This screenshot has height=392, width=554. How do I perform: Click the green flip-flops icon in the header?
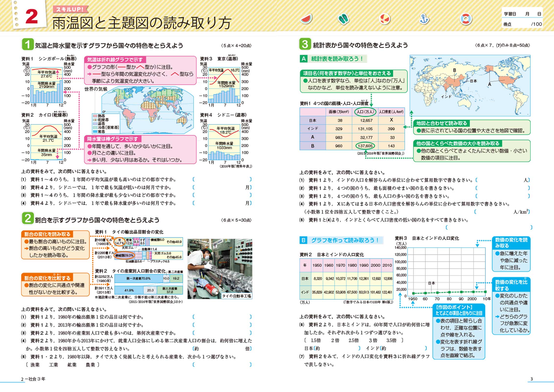(x=343, y=19)
